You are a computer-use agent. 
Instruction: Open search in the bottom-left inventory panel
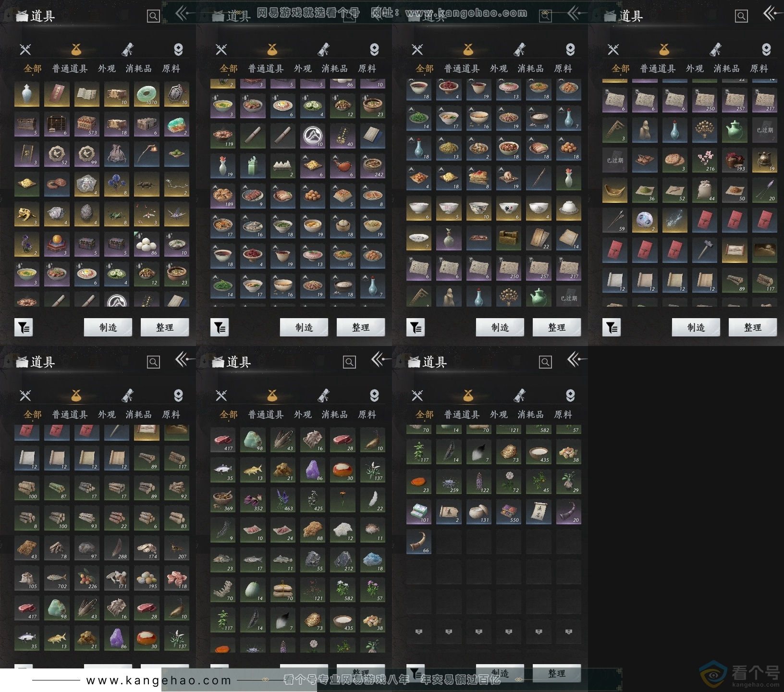tap(153, 362)
